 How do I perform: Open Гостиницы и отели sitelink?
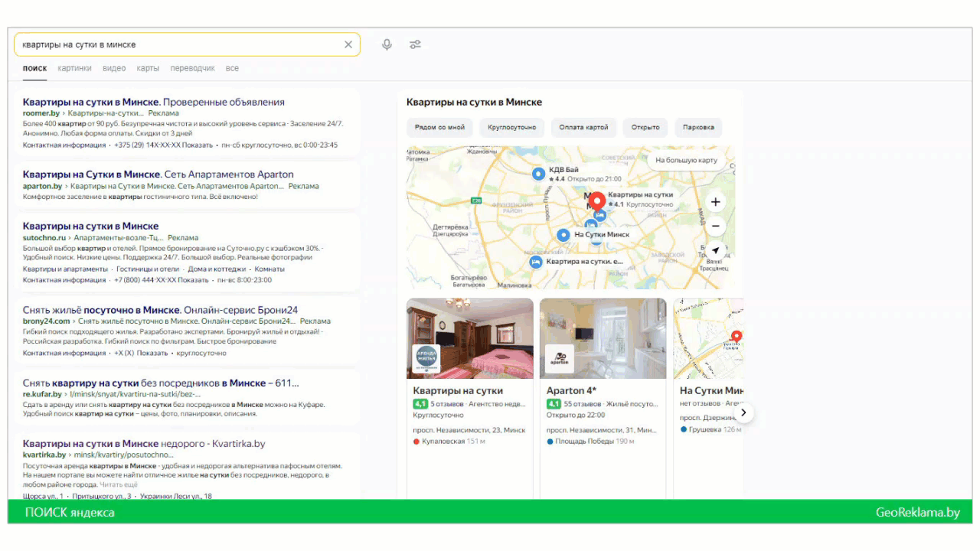pyautogui.click(x=149, y=269)
